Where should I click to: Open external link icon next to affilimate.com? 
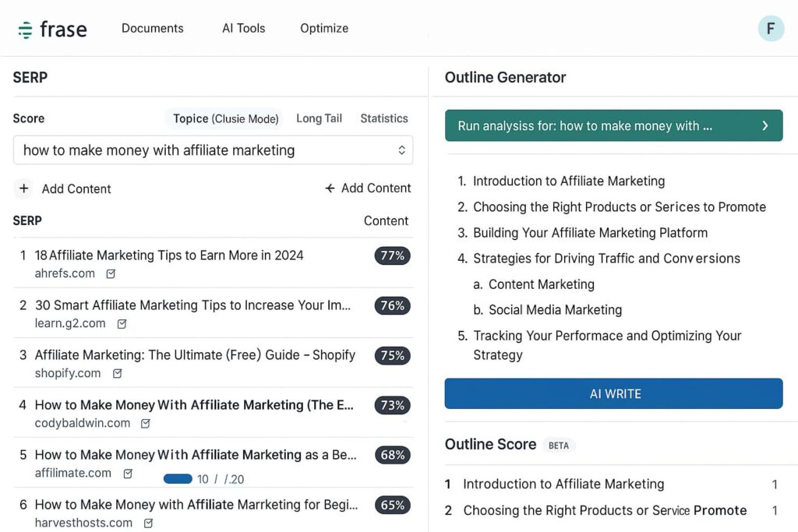[129, 473]
